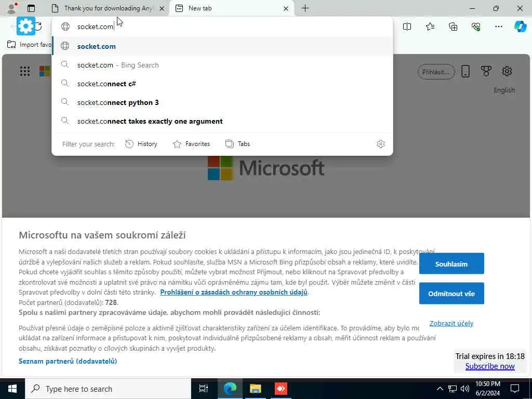Open Seznam partnerů (dodavatelů) link
This screenshot has height=399, width=532.
tap(68, 362)
